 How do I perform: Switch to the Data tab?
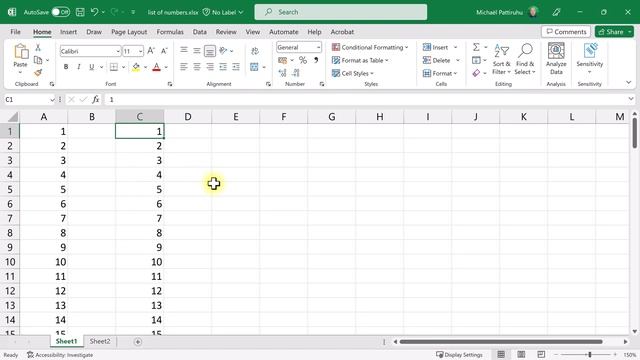200,32
